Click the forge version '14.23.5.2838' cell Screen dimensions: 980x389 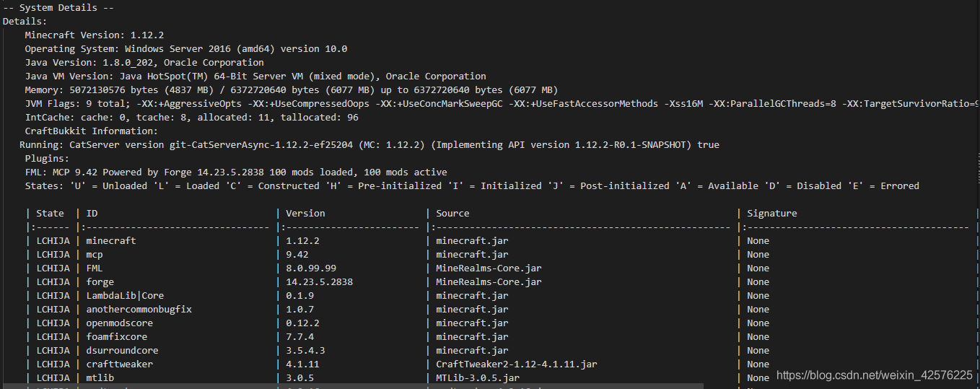click(319, 281)
